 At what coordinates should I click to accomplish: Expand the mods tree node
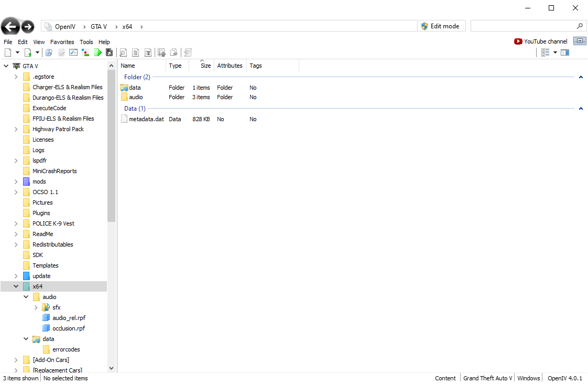click(16, 182)
